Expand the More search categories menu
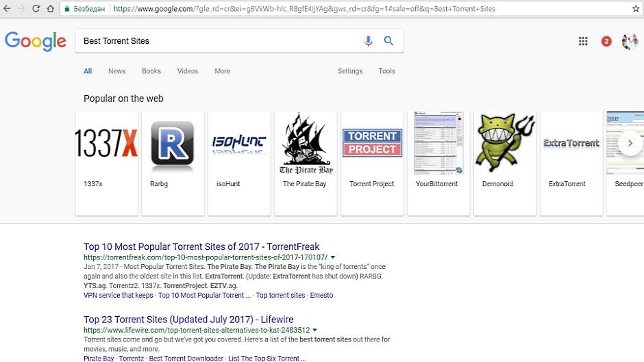The image size is (644, 362). click(x=222, y=71)
